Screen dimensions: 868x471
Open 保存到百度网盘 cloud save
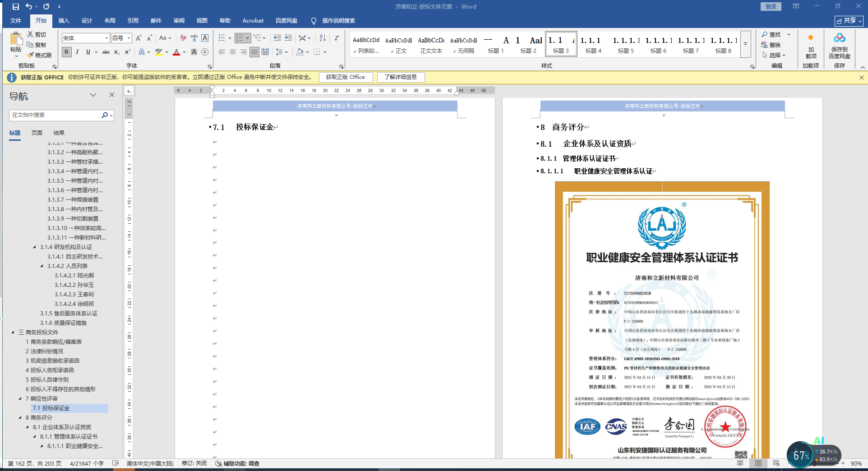840,46
